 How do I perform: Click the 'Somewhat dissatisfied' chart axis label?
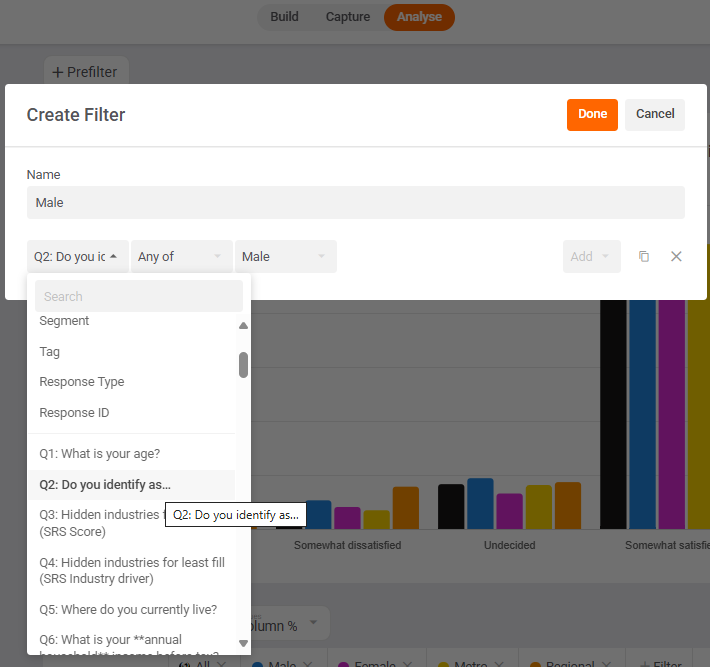pos(347,545)
